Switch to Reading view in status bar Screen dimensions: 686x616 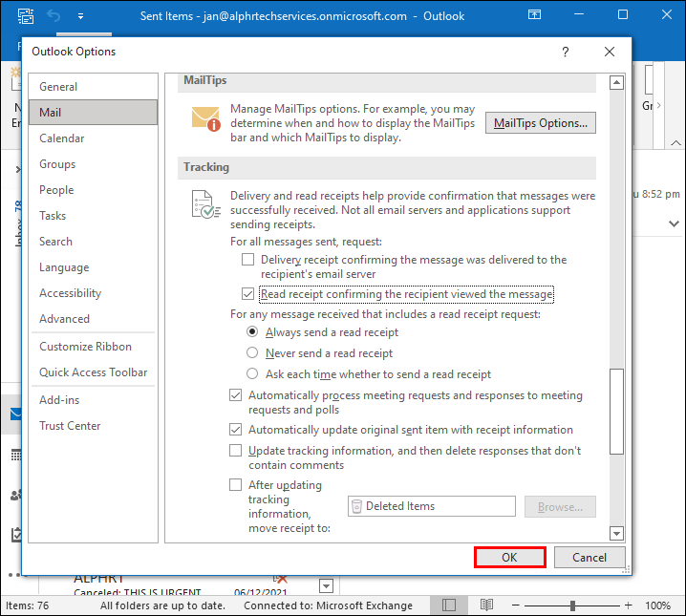486,605
